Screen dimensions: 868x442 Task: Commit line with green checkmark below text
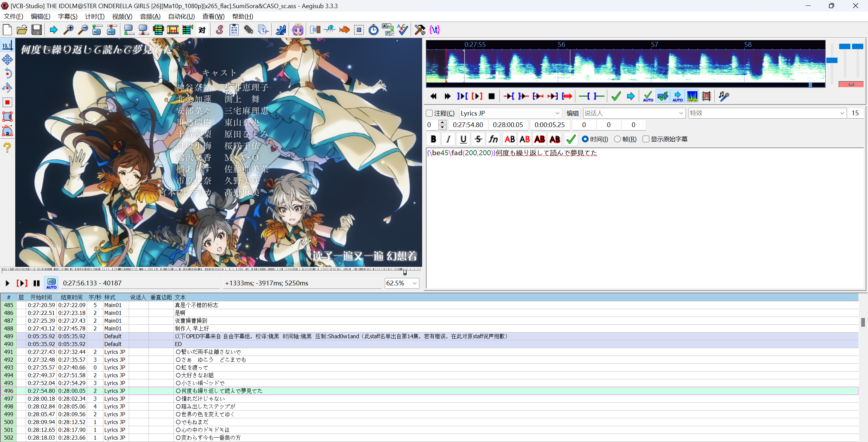(x=571, y=139)
